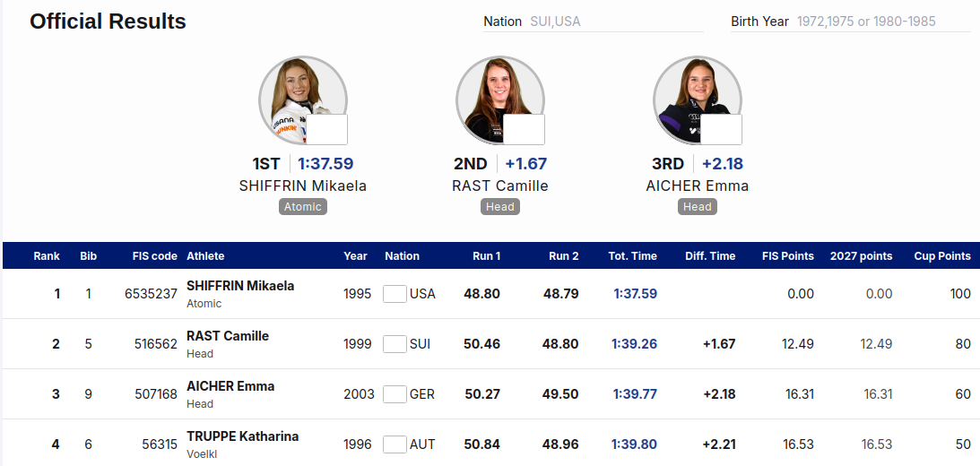
Task: Click the AUT flag icon beside Truppe
Action: coord(395,444)
